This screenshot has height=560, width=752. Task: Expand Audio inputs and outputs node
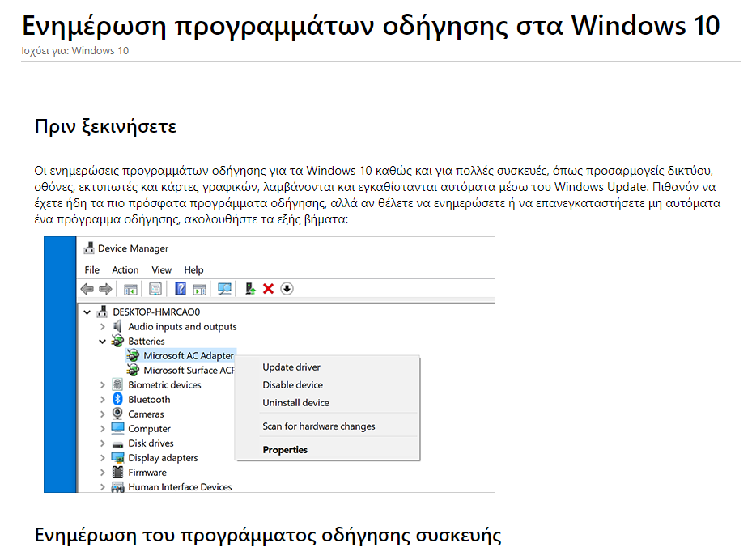(x=102, y=326)
